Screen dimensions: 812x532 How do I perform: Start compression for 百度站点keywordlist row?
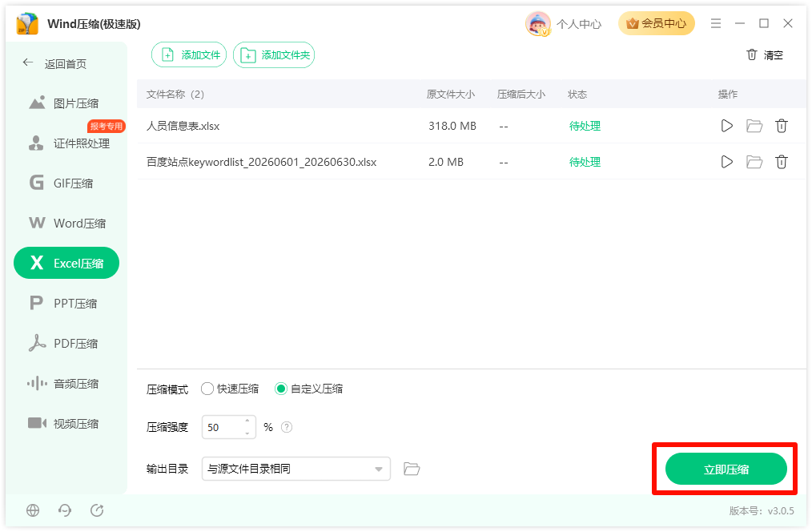(726, 162)
